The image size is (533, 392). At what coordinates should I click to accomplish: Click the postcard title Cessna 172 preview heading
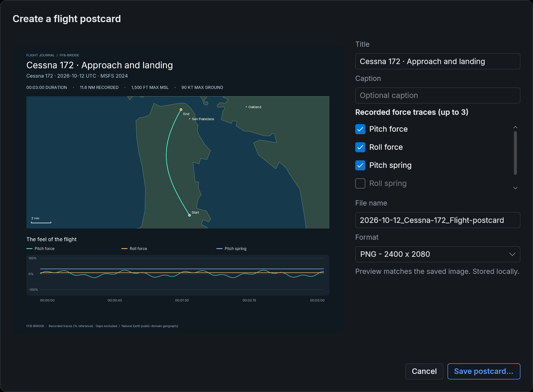point(100,65)
